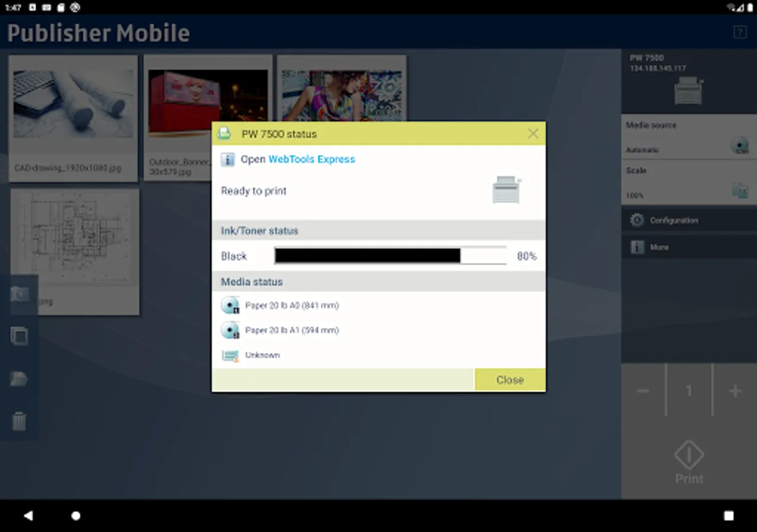Open the CAD-drawing thumbnail
This screenshot has width=757, height=532.
[73, 118]
